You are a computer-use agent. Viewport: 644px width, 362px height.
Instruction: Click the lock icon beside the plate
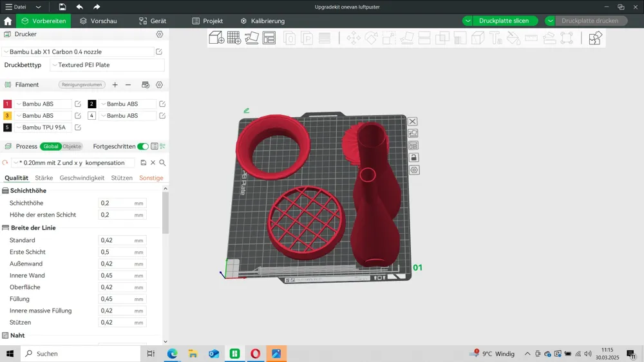(413, 158)
